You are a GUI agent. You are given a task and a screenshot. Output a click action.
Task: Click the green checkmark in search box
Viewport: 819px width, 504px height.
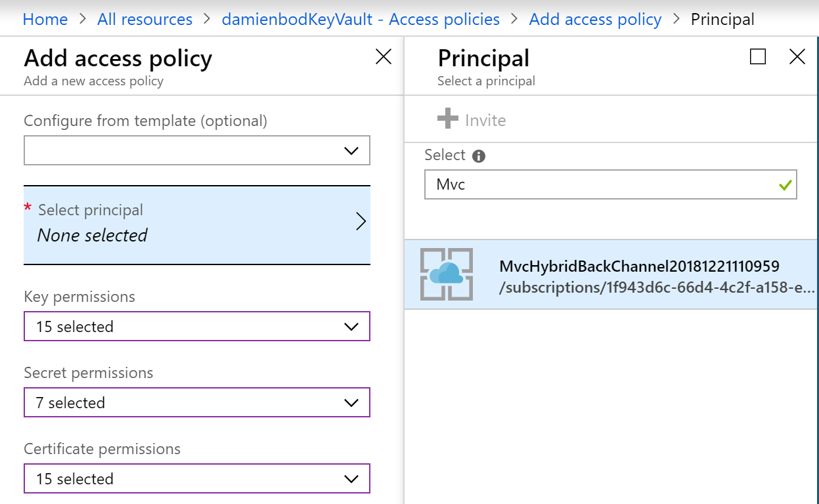[x=784, y=185]
